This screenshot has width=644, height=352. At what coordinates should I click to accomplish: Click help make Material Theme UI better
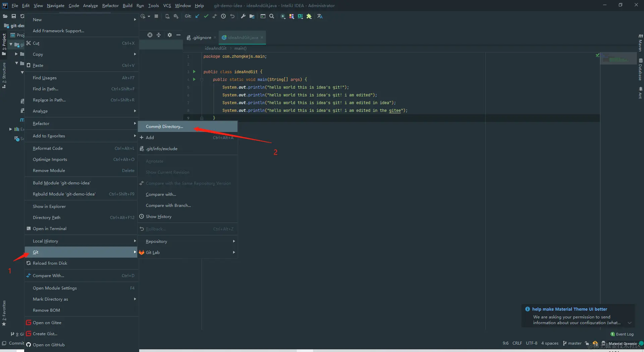[x=570, y=309]
